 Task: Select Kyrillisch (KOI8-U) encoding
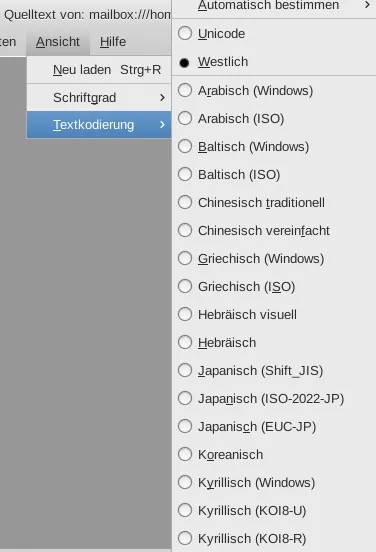point(274,510)
